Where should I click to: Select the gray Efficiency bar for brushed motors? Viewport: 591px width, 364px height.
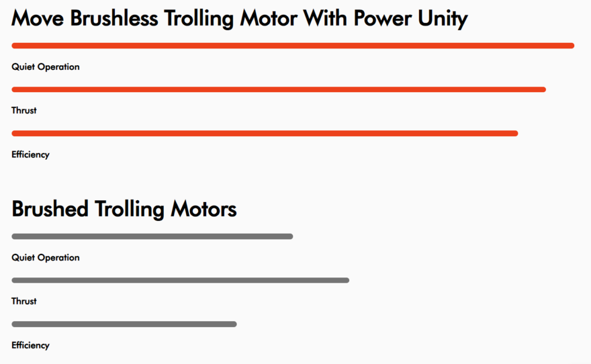coord(124,324)
